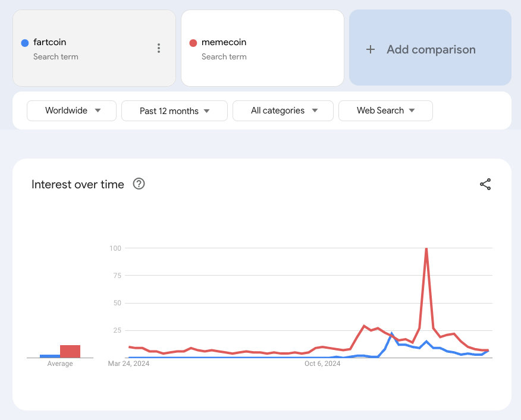Click 'Search term' text under fartcoin
This screenshot has height=420, width=521.
56,57
